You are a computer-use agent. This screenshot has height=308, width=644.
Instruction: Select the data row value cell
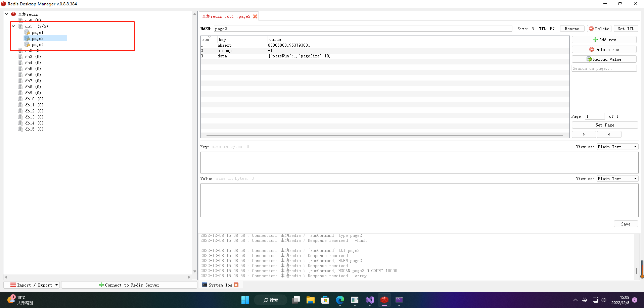(x=299, y=56)
